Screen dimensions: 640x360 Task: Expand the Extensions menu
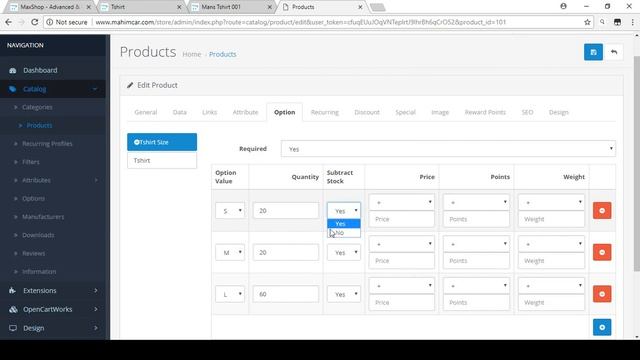(x=53, y=291)
